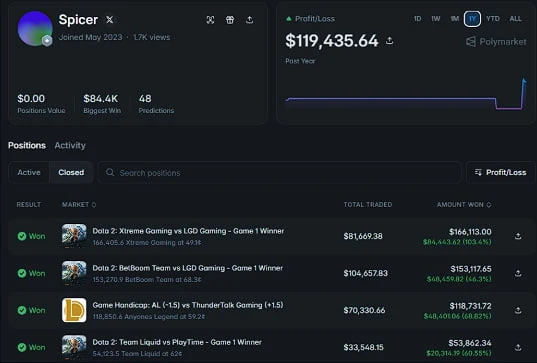Share the Xtreme Gaming vs LGD position
The width and height of the screenshot is (537, 363).
coord(518,236)
